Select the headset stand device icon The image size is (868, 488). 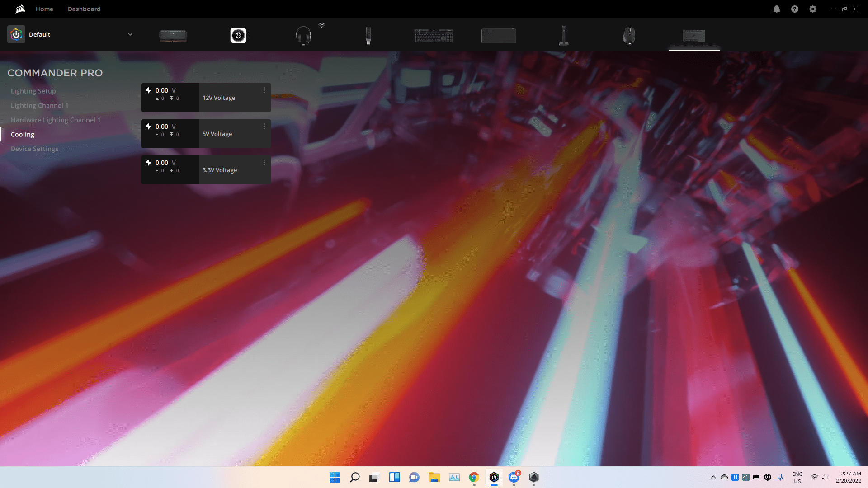click(564, 35)
